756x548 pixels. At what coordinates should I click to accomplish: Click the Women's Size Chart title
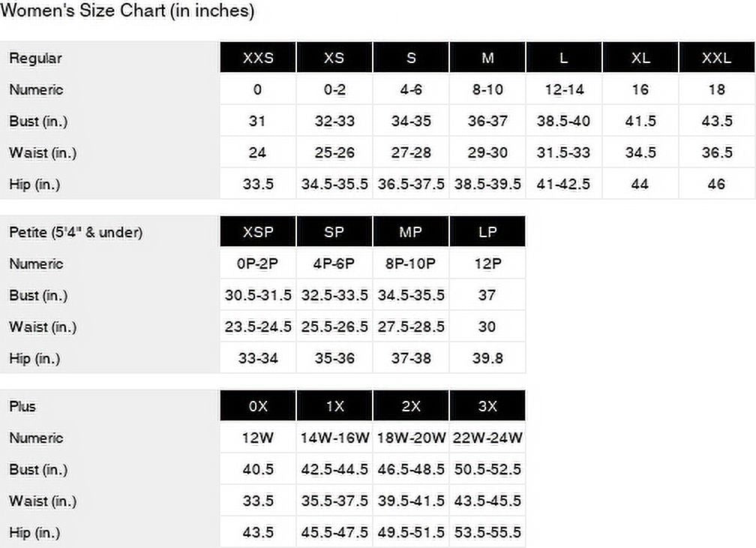(x=127, y=11)
